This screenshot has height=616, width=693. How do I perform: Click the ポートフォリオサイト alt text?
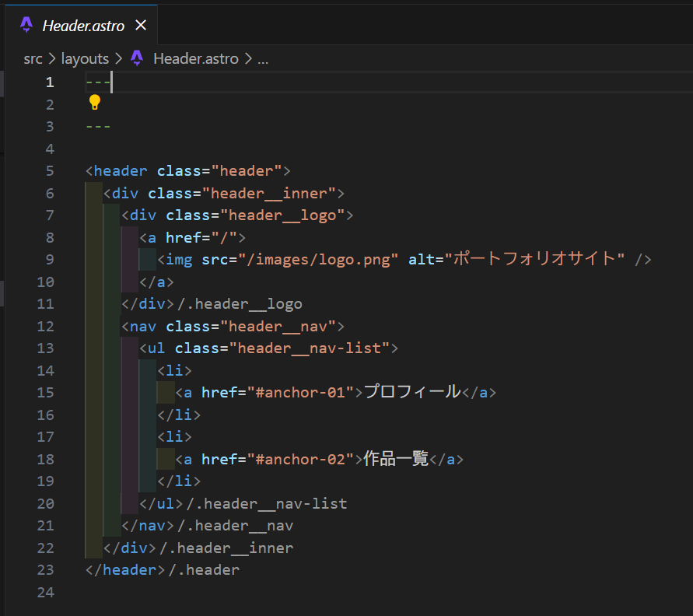click(536, 259)
